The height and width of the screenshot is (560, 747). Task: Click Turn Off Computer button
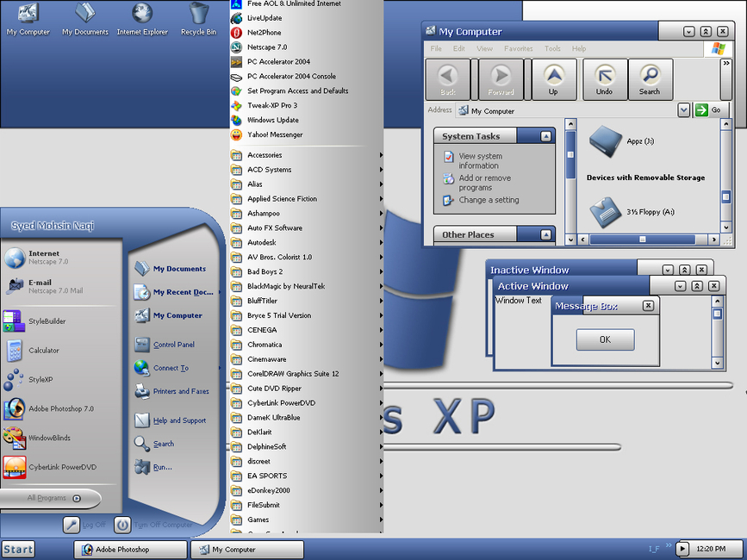click(x=153, y=525)
